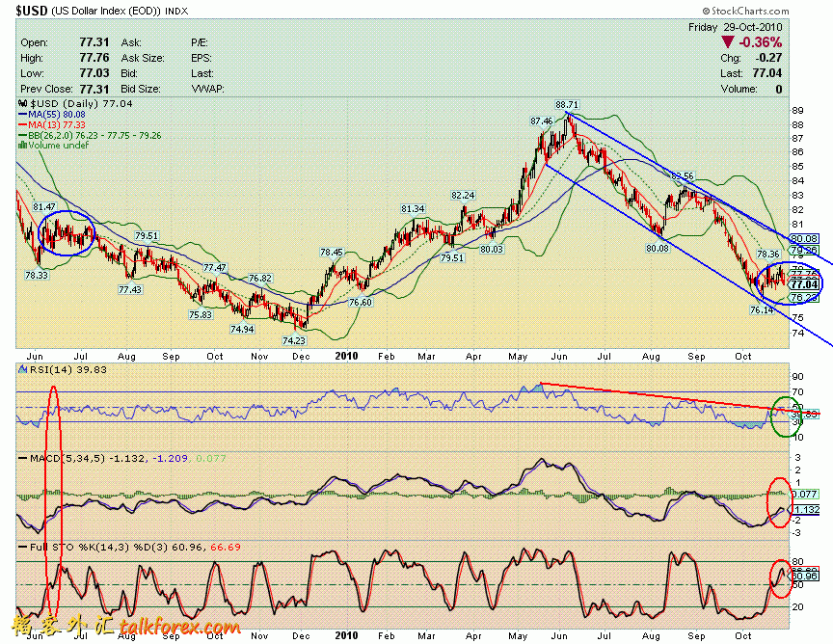Click the $USD ticker symbol heading
This screenshot has width=833, height=644.
tap(32, 10)
